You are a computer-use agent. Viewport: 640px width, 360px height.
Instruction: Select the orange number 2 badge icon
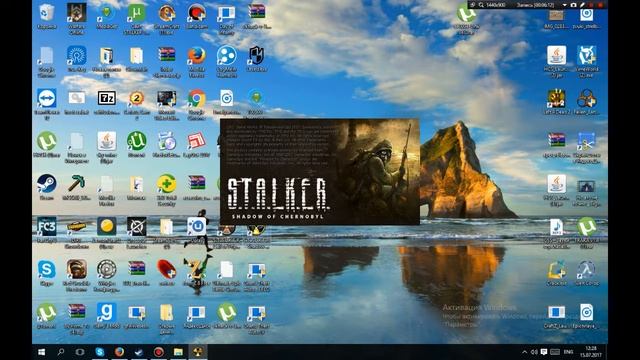136,99
